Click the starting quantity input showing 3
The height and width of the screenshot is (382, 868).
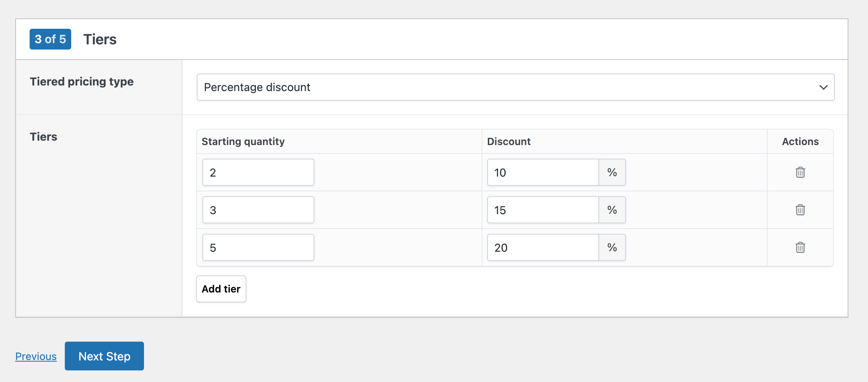click(x=258, y=210)
